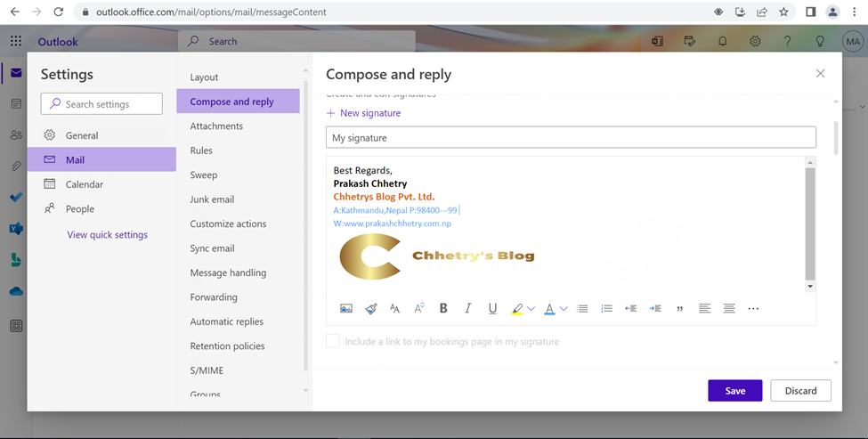
Task: Center align signature text
Action: pyautogui.click(x=729, y=308)
